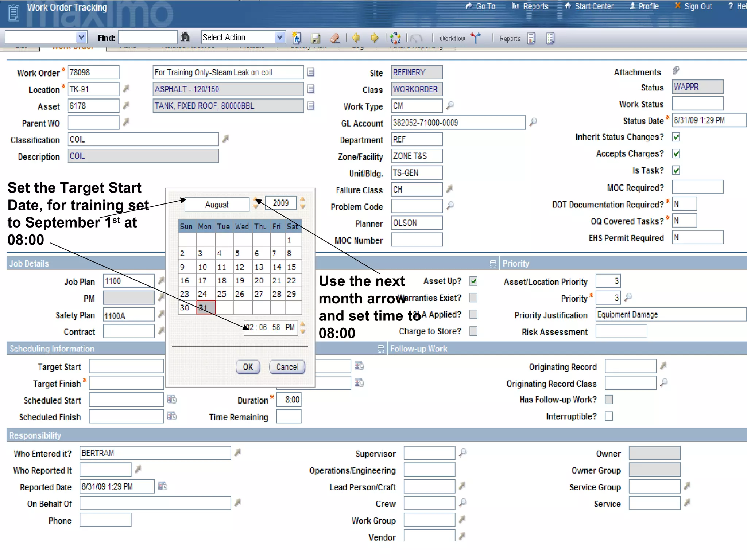Open the Crew lookup magnifier
This screenshot has width=747, height=560.
(462, 503)
